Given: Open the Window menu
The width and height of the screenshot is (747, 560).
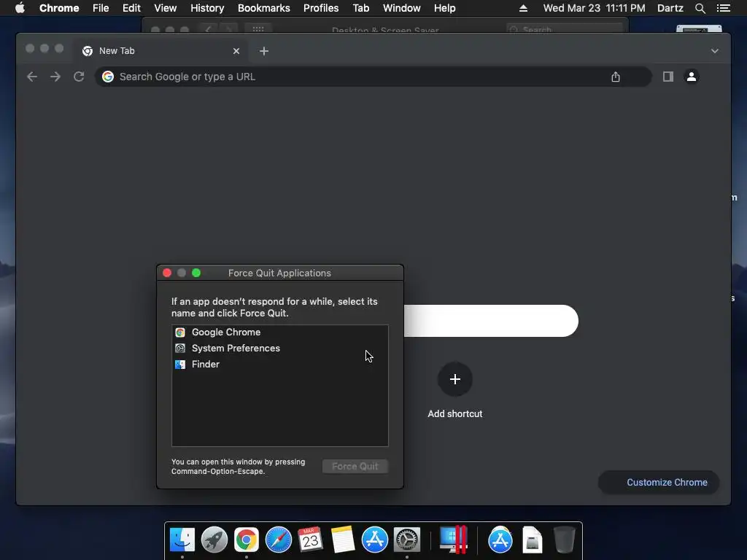Looking at the screenshot, I should (x=402, y=8).
